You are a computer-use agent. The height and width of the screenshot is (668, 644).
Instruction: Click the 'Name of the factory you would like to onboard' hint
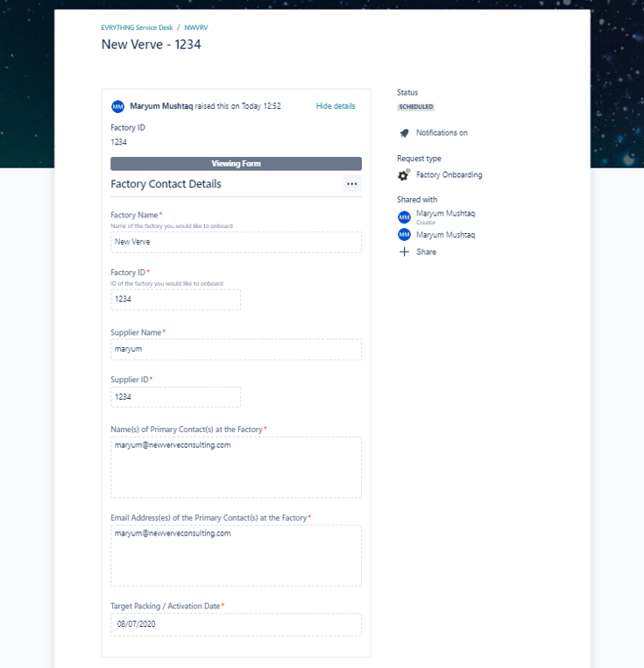pyautogui.click(x=171, y=226)
